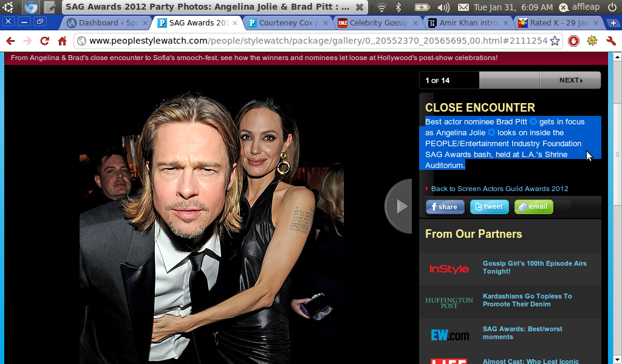The image size is (622, 364).
Task: Open the SAG Awards: Best/worst moments link
Action: (522, 332)
